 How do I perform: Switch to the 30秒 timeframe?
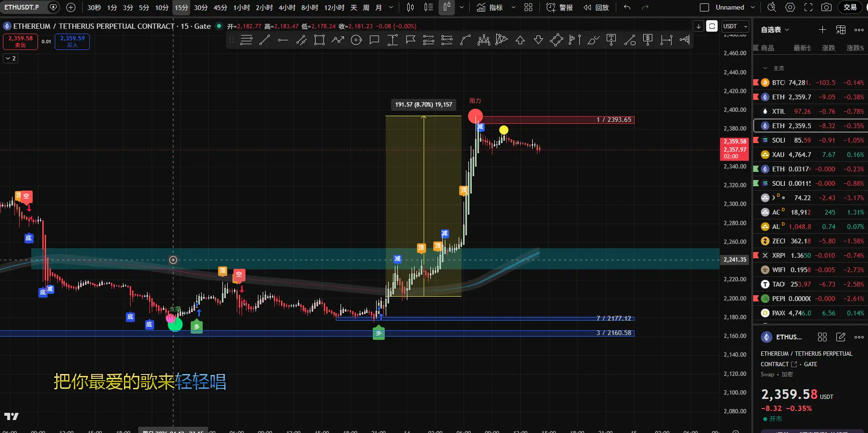(x=94, y=7)
